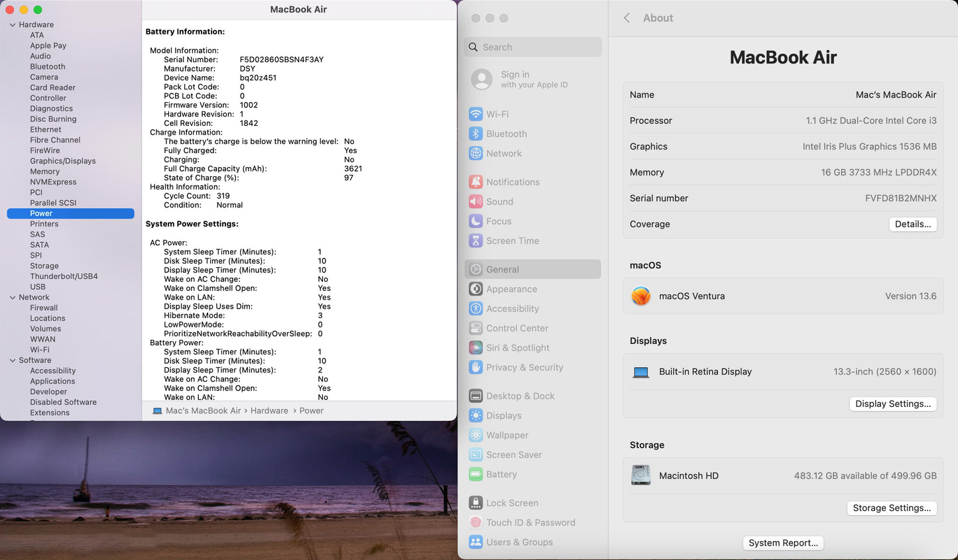Open Privacy & Security settings
This screenshot has width=958, height=560.
click(x=524, y=367)
